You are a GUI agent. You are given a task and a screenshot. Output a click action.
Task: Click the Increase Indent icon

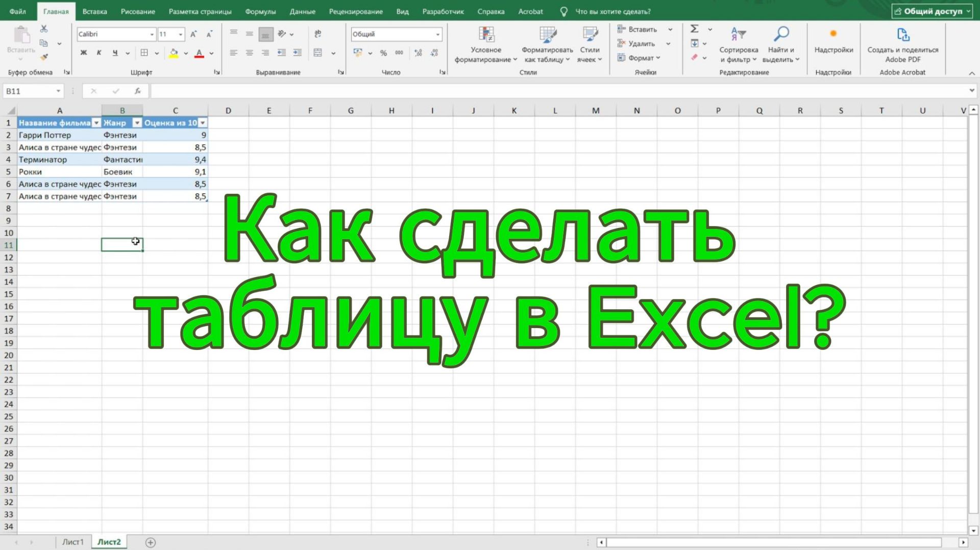298,53
